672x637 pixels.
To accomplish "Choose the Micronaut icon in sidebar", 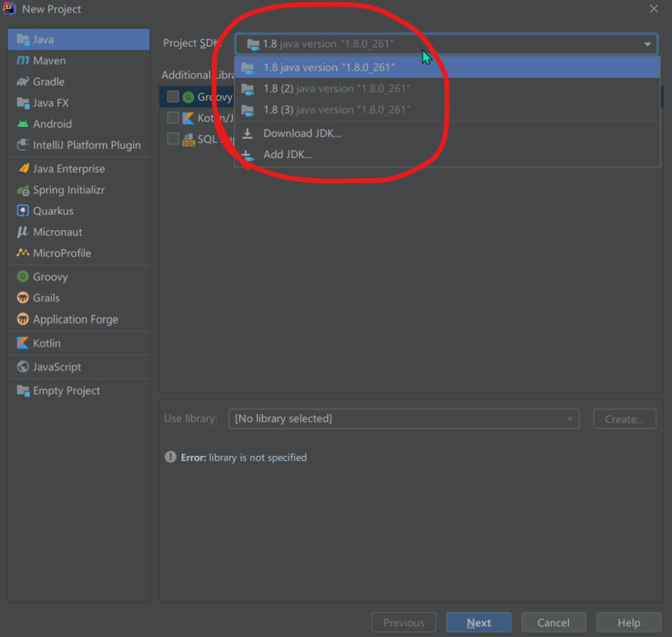I will 23,232.
